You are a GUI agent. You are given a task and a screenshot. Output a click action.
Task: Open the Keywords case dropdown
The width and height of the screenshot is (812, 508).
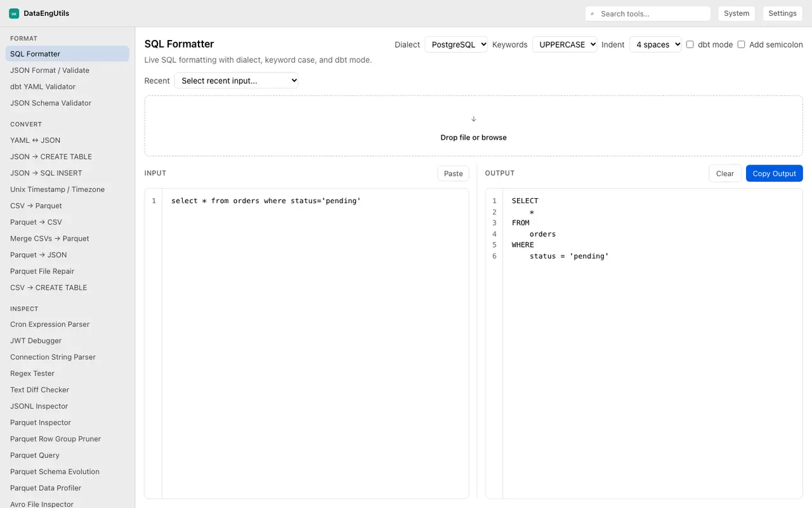(x=565, y=44)
